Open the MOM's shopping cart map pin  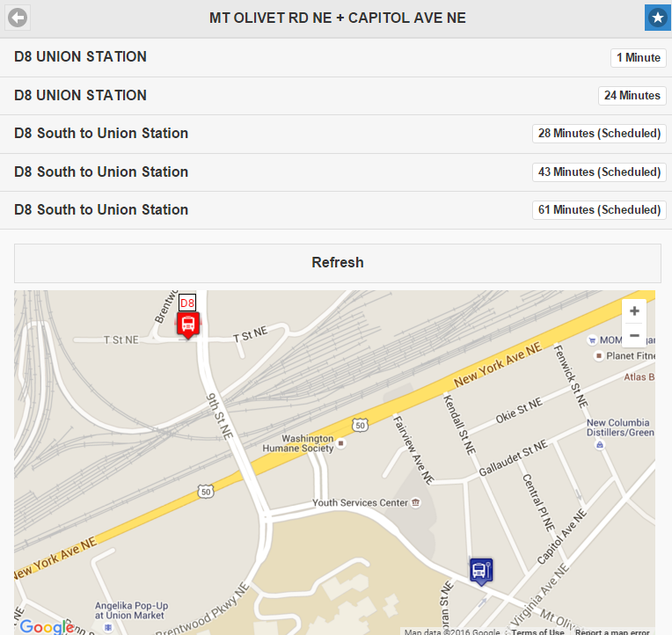(592, 340)
